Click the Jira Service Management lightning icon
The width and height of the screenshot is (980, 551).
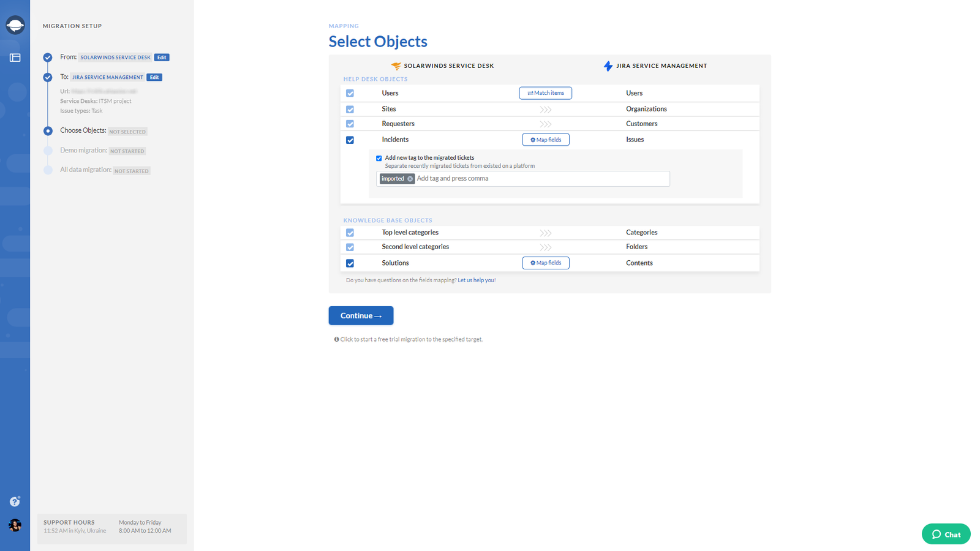click(x=608, y=66)
